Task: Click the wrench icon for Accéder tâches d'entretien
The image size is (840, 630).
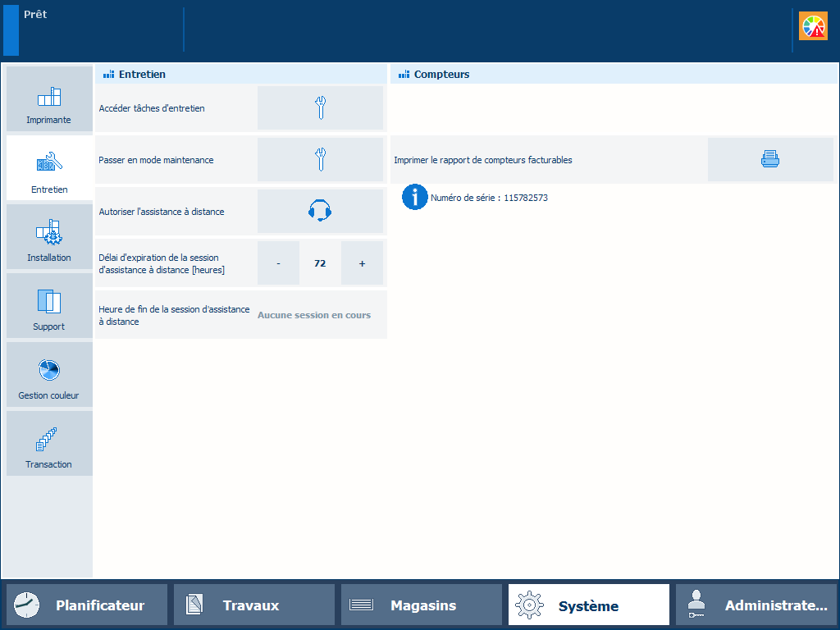Action: pos(320,108)
